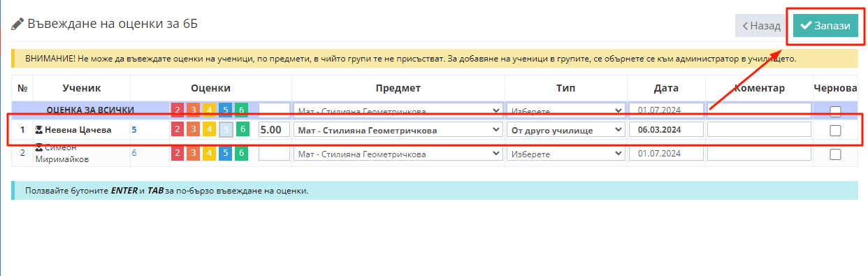Open existing grade 5 link of Невена Цачева
The width and height of the screenshot is (868, 276).
pyautogui.click(x=134, y=129)
